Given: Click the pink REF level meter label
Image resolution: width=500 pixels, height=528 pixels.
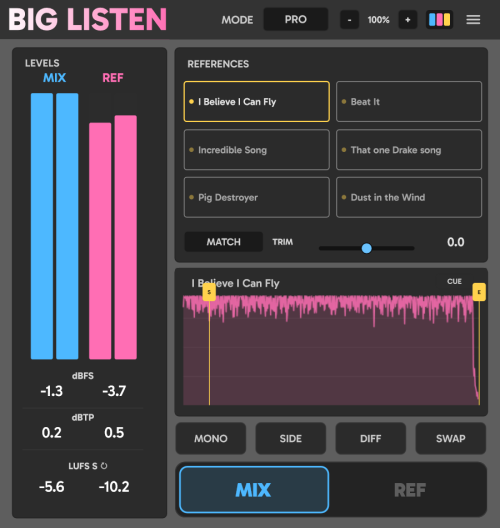Looking at the screenshot, I should [113, 78].
